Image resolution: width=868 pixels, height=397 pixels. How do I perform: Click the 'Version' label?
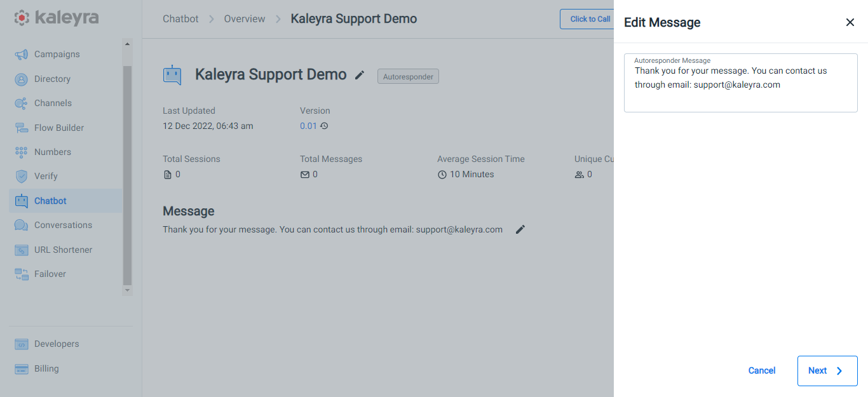315,111
